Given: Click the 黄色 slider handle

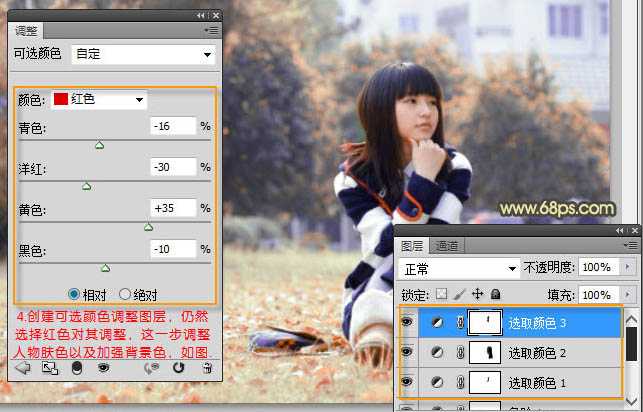Looking at the screenshot, I should click(148, 227).
